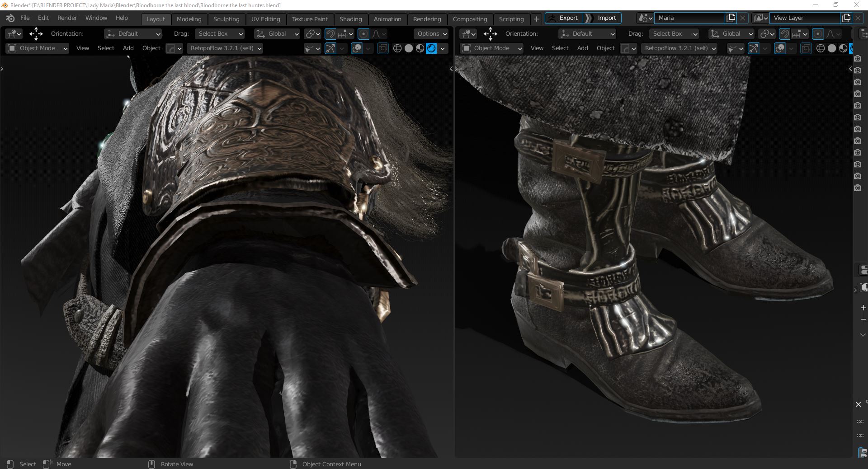Enable proportional editing in left viewport
Screen dimensions: 868x469
[363, 34]
